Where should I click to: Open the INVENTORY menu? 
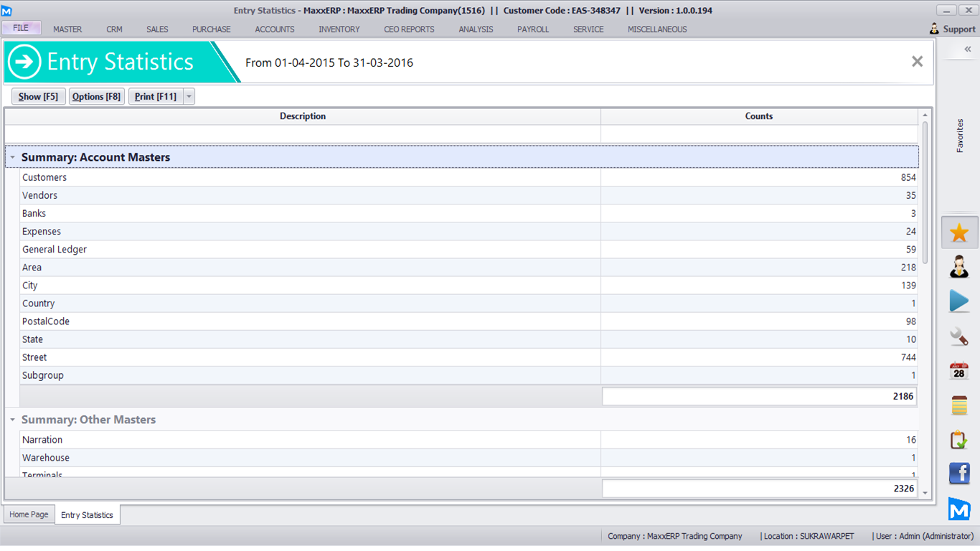point(339,29)
